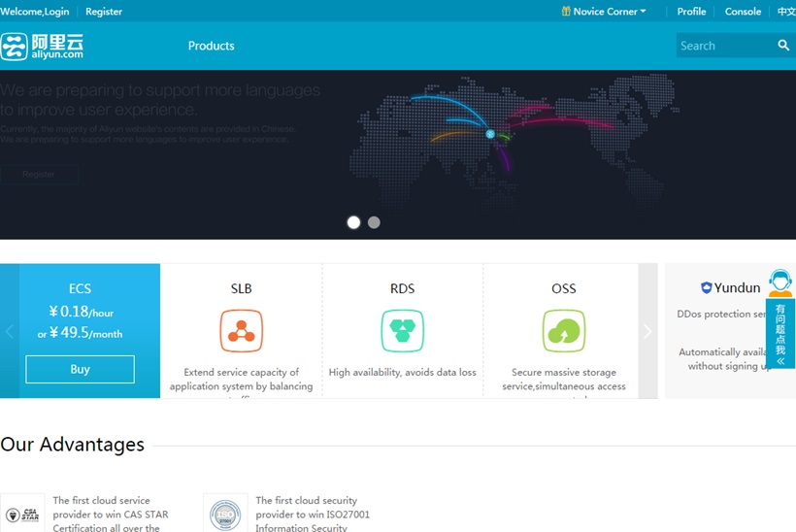The width and height of the screenshot is (796, 532).
Task: Click the CSA STAR certification badge
Action: [22, 515]
